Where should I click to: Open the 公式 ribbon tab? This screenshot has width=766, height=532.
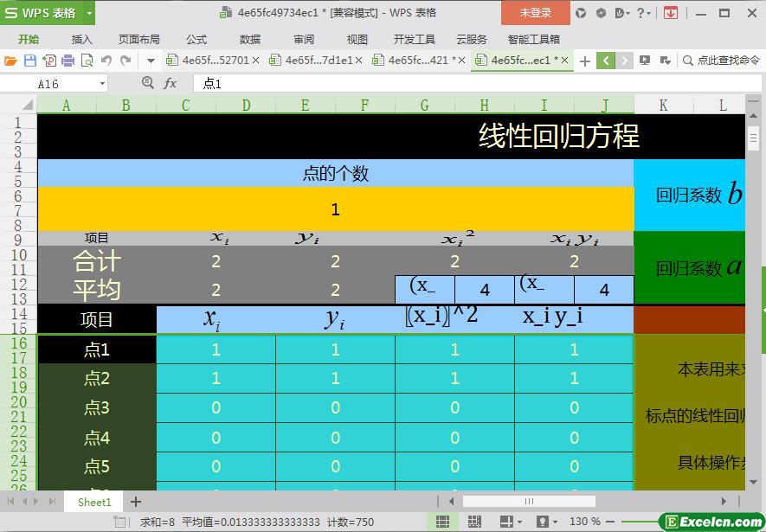point(196,39)
